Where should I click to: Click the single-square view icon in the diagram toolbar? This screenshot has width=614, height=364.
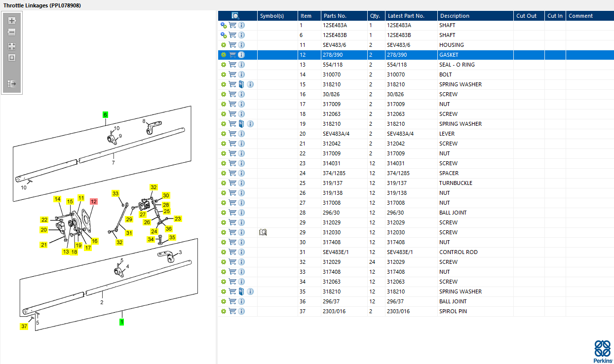[x=12, y=58]
